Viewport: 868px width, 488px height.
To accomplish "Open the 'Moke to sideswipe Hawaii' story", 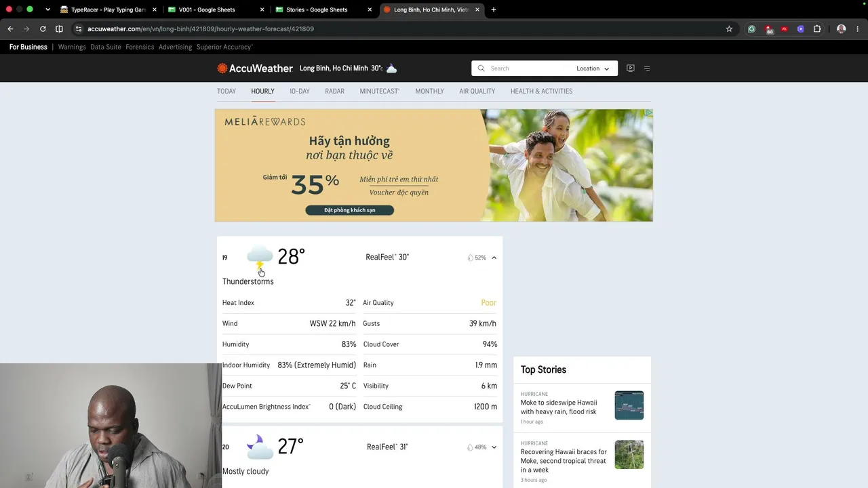I will (559, 407).
